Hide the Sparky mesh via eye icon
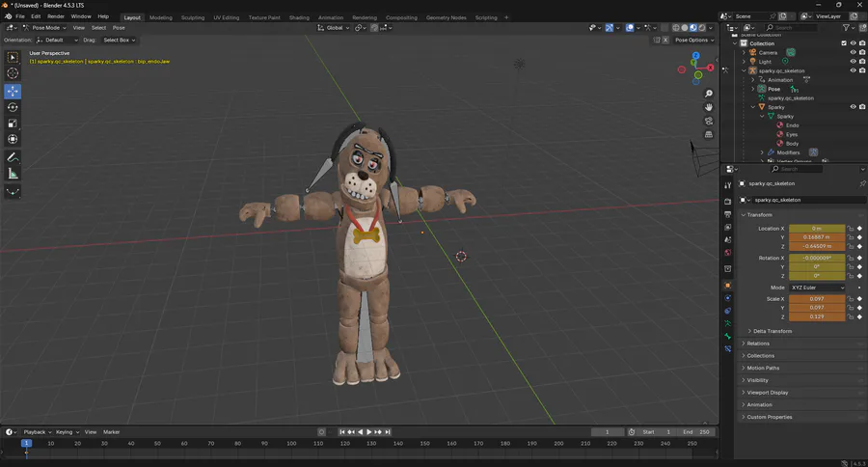868x467 pixels. 854,107
